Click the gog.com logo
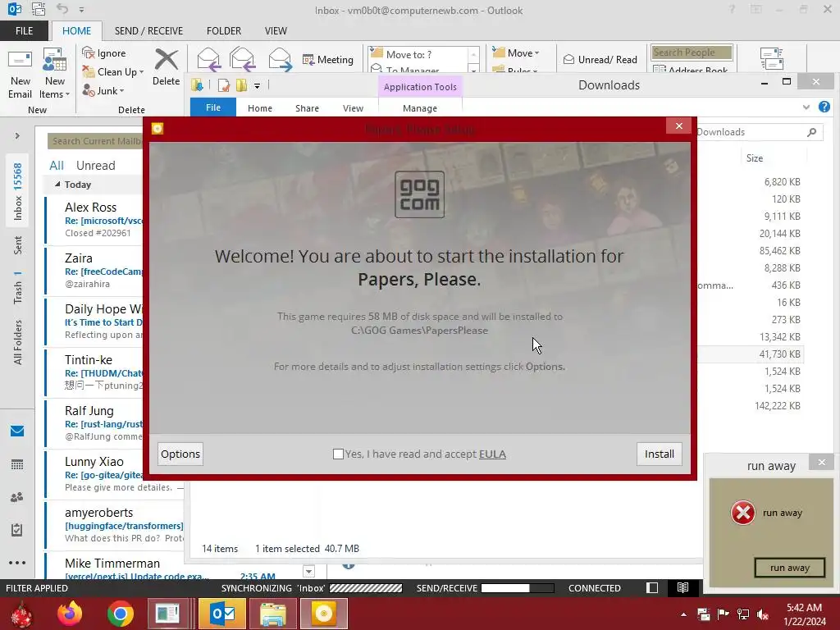 (x=419, y=194)
